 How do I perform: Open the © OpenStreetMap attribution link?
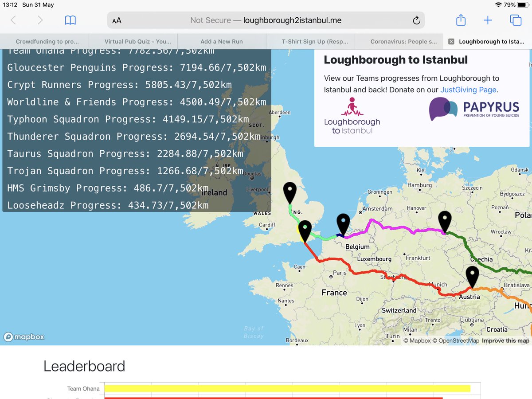pyautogui.click(x=456, y=340)
